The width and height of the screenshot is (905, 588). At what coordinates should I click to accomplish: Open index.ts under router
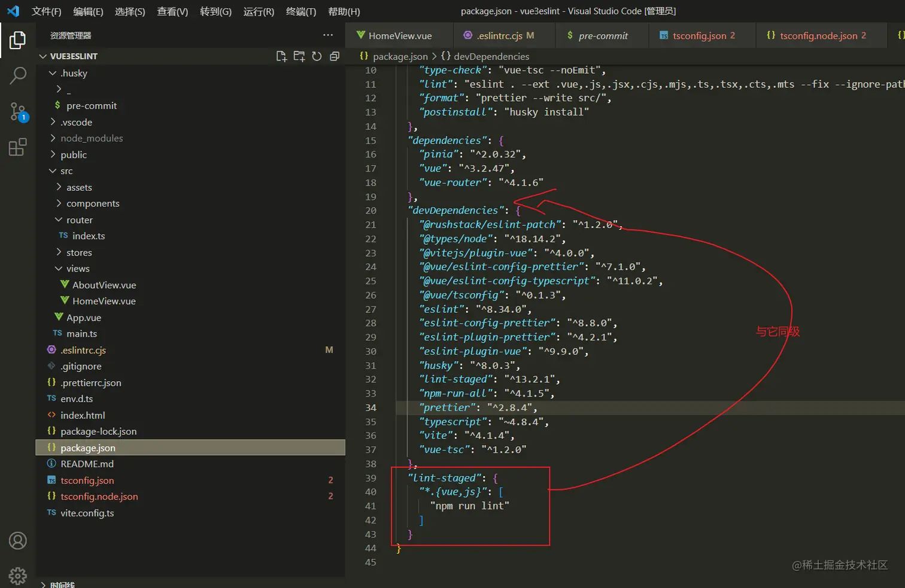190,236
